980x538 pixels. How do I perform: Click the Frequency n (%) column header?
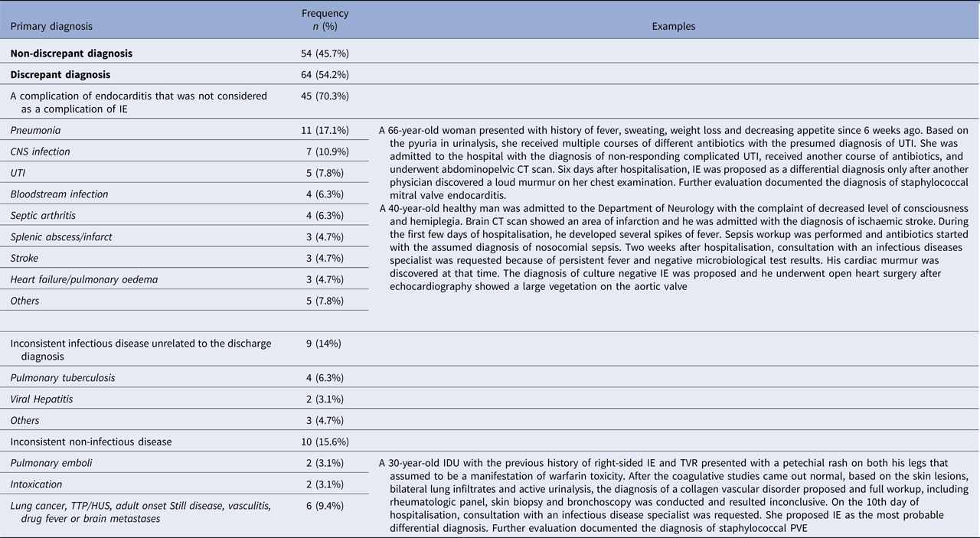325,20
